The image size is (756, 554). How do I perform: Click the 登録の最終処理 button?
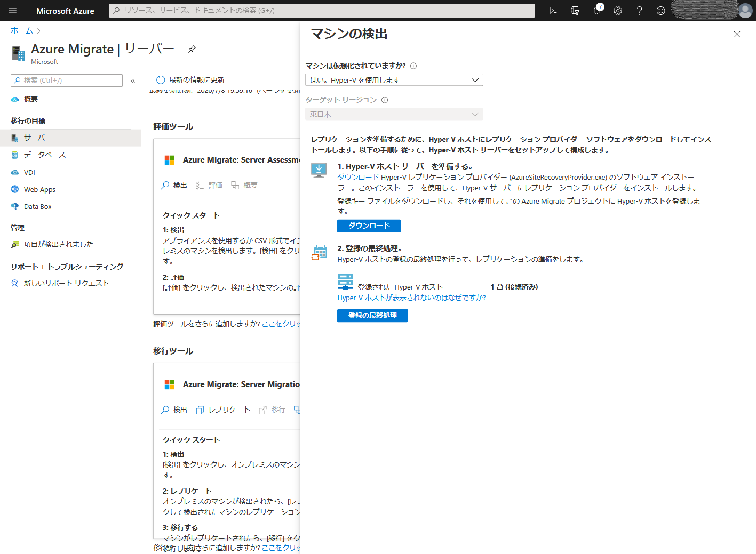(372, 316)
